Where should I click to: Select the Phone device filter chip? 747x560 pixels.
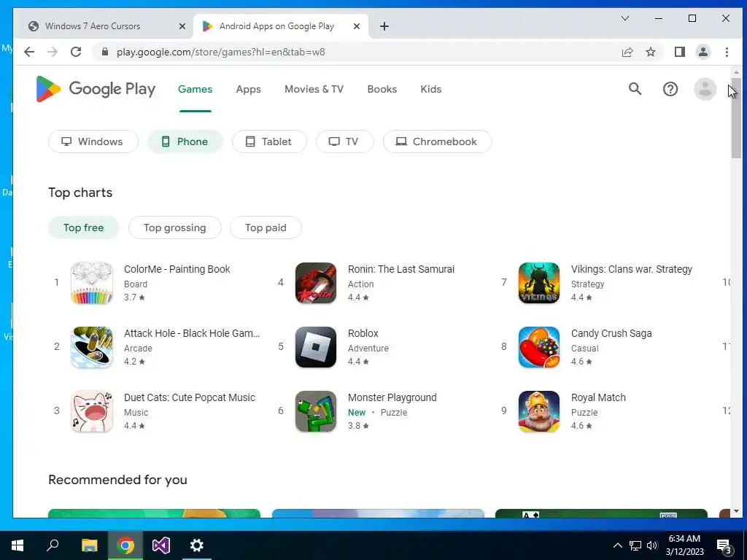click(185, 141)
